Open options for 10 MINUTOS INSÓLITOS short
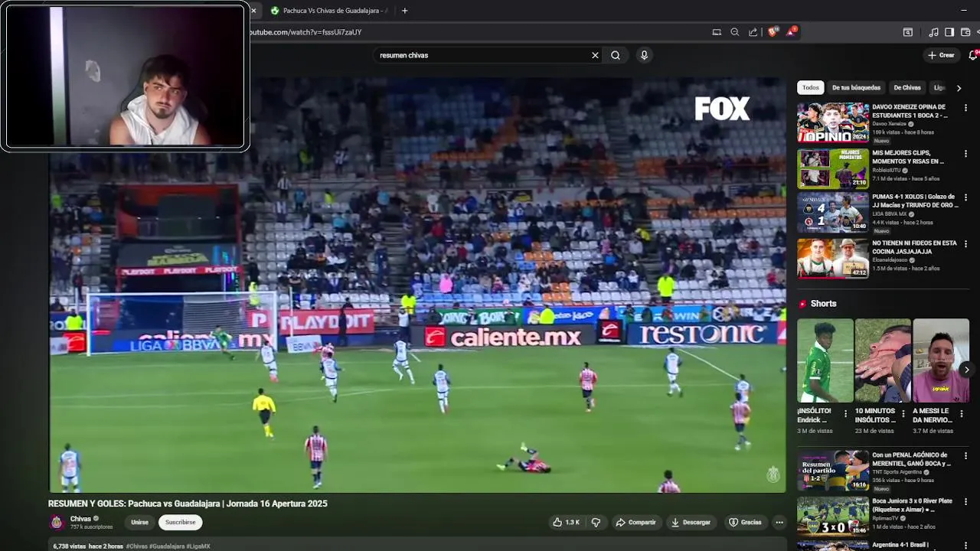 [x=903, y=414]
